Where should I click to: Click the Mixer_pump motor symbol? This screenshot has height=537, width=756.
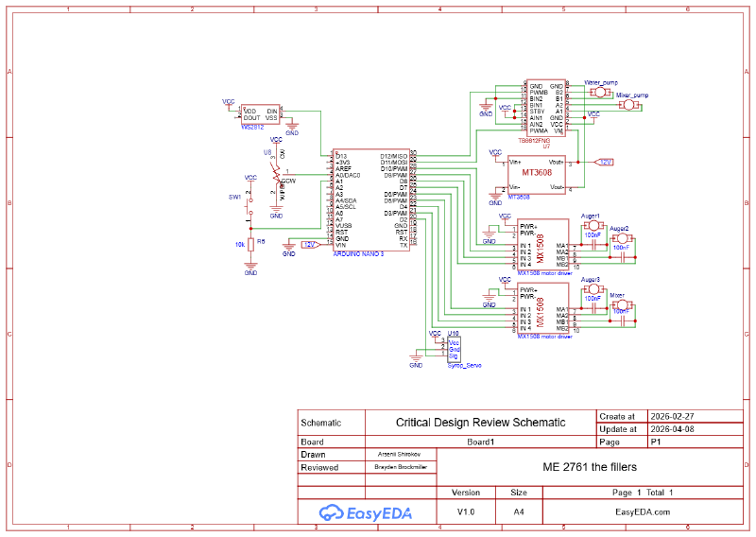coord(628,104)
